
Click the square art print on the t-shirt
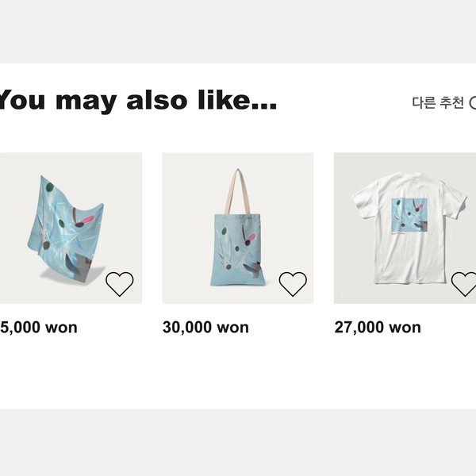pos(408,216)
